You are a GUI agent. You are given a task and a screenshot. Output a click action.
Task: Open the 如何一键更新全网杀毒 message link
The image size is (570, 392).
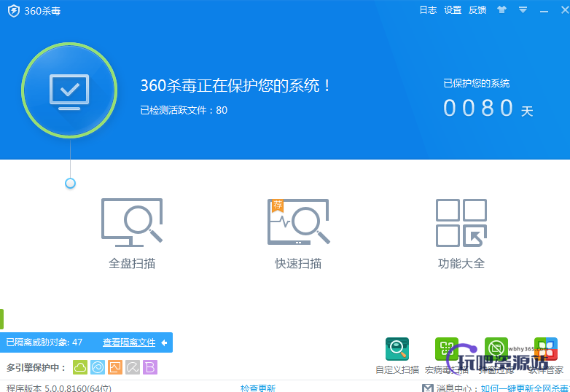[525, 388]
